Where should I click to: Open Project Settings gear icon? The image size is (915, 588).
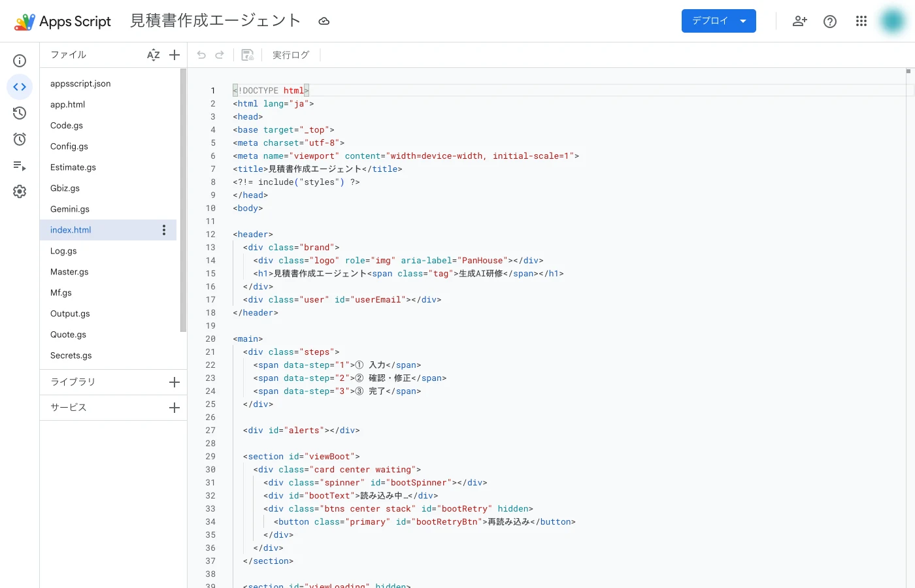[x=20, y=191]
